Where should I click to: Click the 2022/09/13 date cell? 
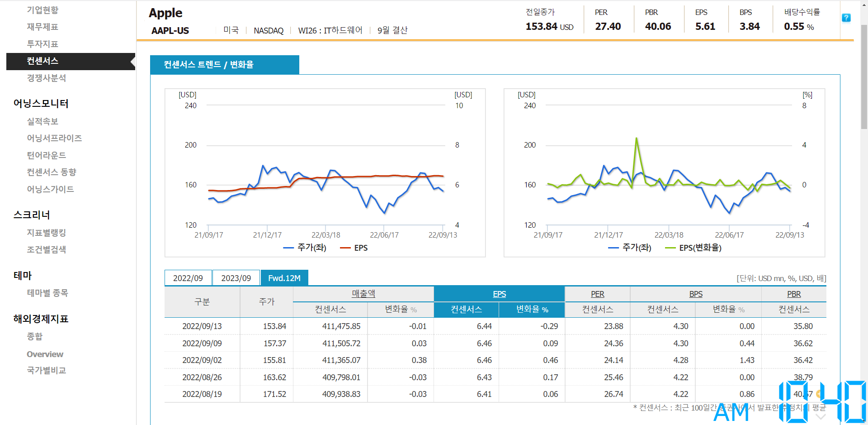click(202, 326)
